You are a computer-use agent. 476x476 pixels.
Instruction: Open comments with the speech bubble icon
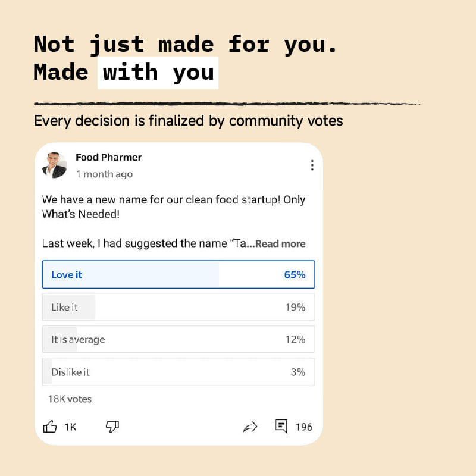tap(280, 427)
